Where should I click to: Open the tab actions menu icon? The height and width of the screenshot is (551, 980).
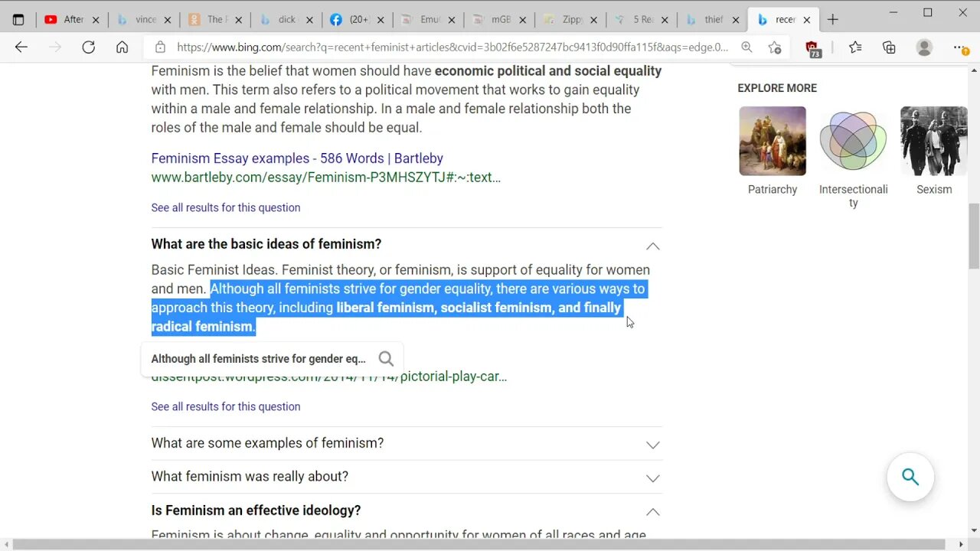coord(18,20)
